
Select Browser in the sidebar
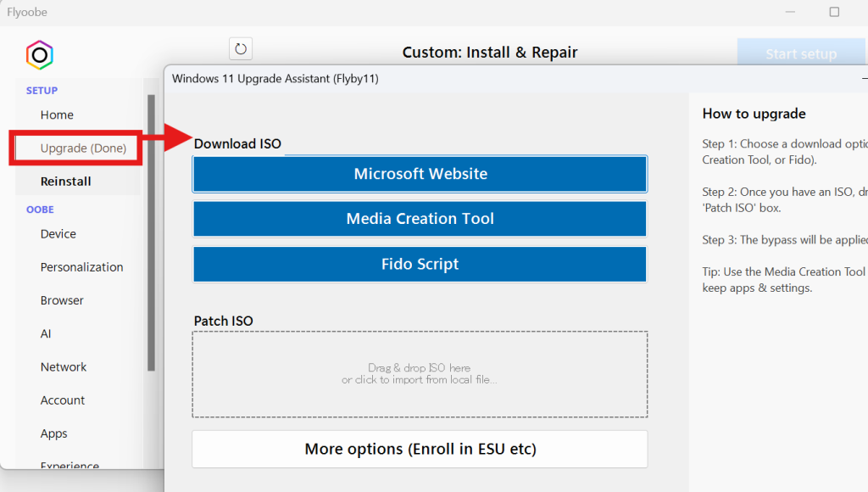[x=62, y=300]
